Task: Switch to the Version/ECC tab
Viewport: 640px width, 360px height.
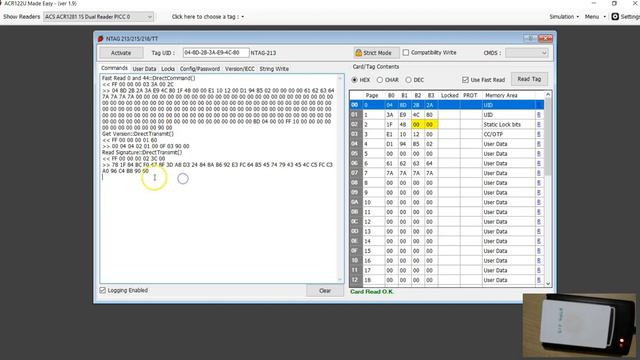Action: coord(240,69)
